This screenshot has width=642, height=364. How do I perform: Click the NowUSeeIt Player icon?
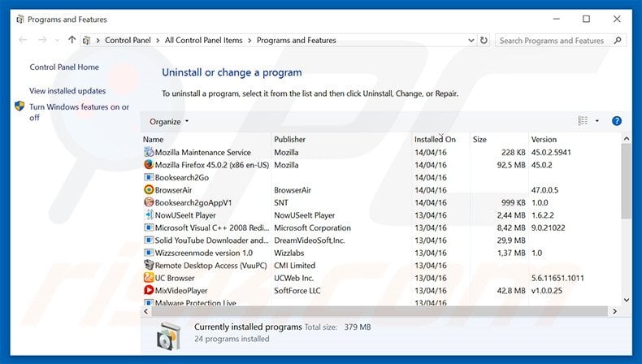149,215
